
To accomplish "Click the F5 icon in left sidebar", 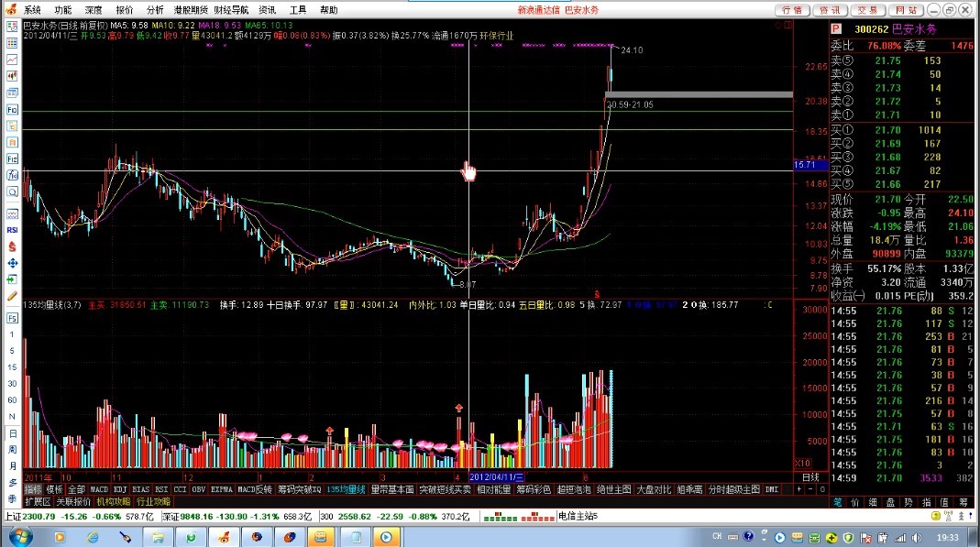I will click(13, 318).
